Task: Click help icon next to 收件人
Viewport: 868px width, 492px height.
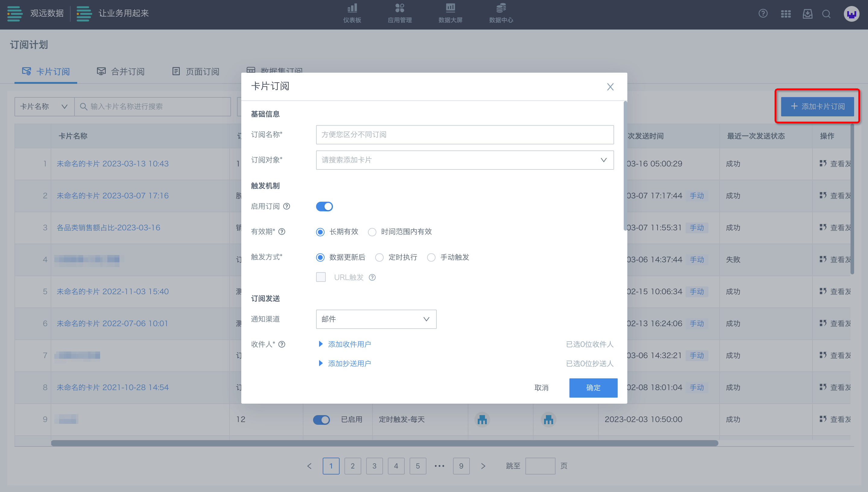Action: (282, 344)
